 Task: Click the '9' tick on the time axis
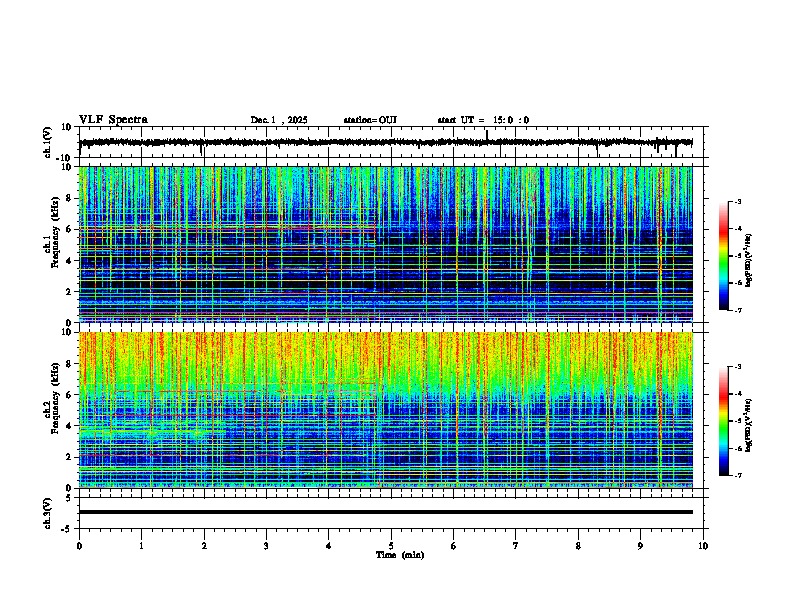640,546
